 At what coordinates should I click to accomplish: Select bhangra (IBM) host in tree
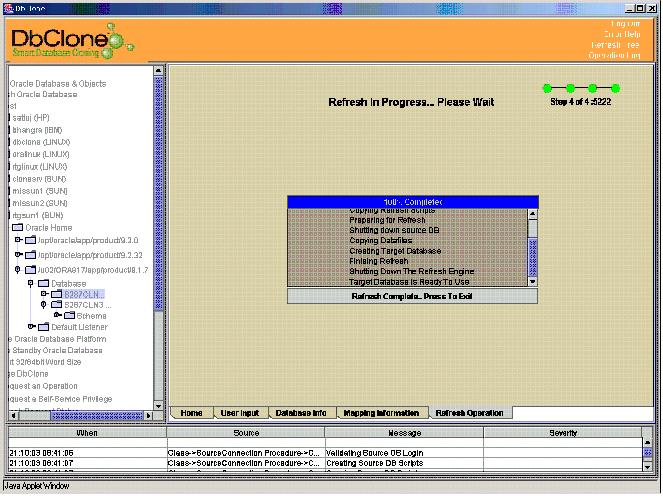(37, 130)
